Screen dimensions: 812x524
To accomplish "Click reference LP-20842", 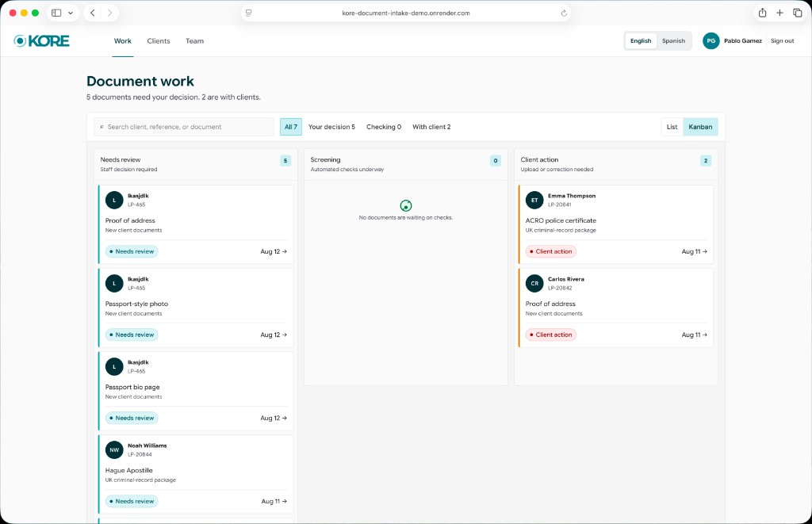I will point(560,288).
